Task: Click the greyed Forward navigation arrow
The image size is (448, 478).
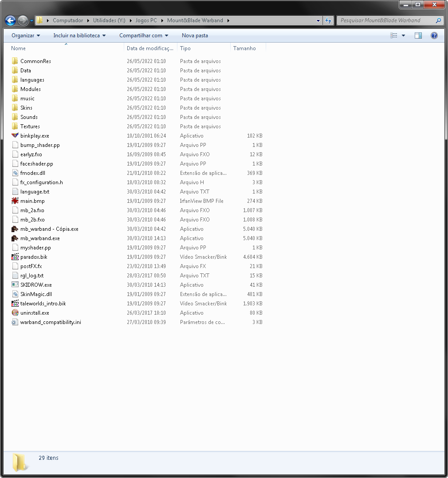Action: [x=23, y=20]
